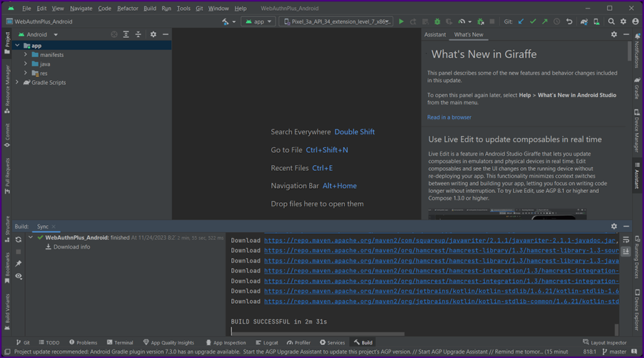Click the Git update project arrow
The width and height of the screenshot is (644, 358).
(x=520, y=21)
